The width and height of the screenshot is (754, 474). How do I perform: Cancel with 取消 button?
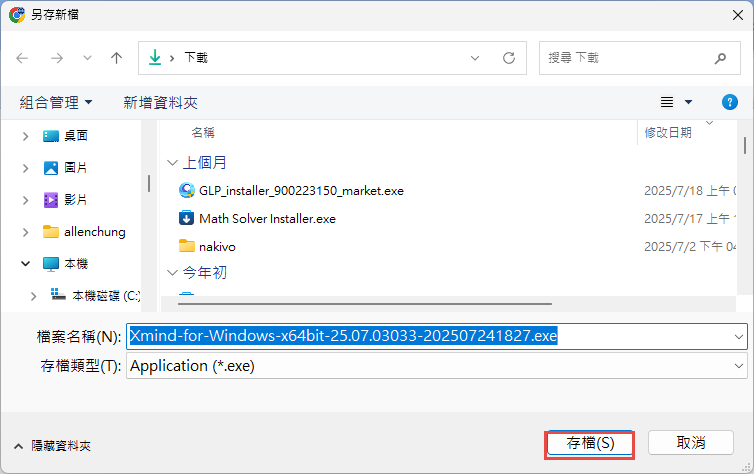click(691, 443)
